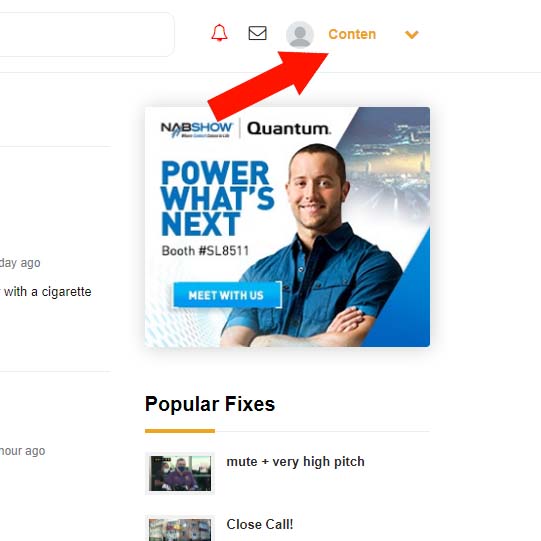Click the Quantum logo in ad
Viewport: 541px width, 541px height.
[x=288, y=129]
